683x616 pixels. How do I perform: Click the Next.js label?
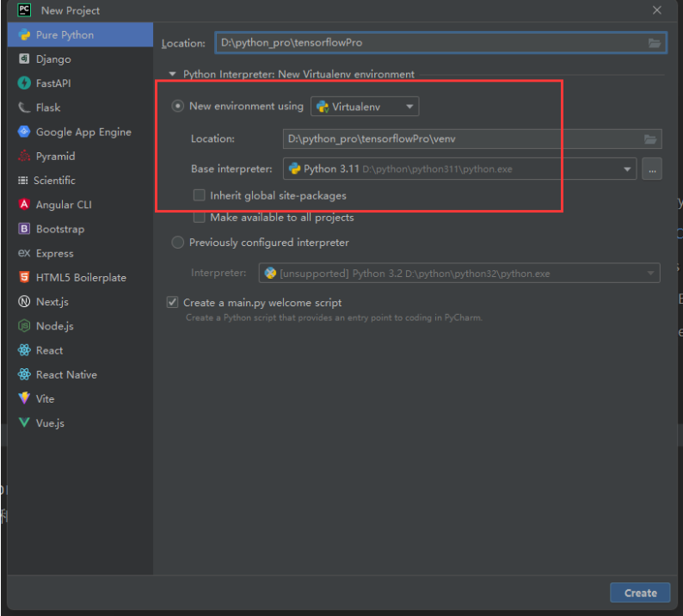coord(52,302)
